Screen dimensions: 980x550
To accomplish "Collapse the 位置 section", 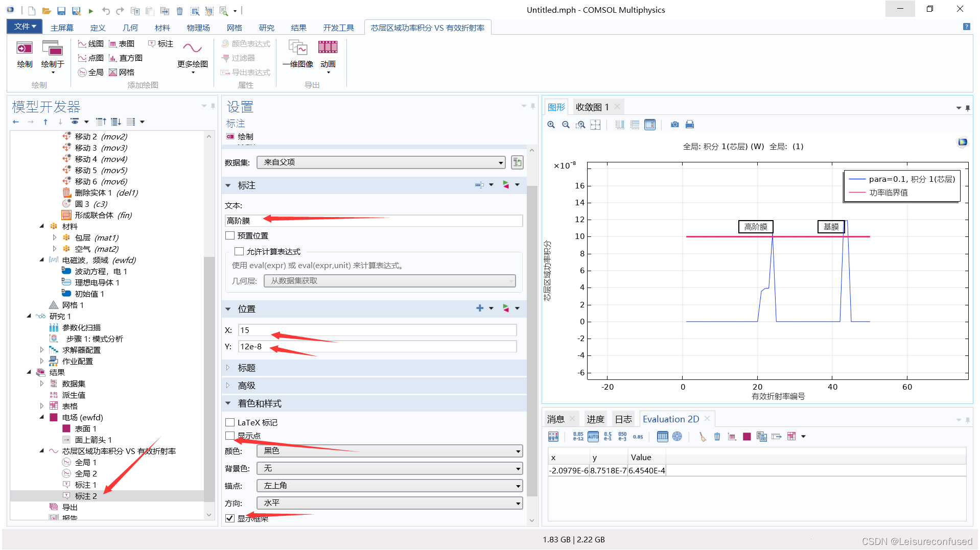I will [228, 309].
